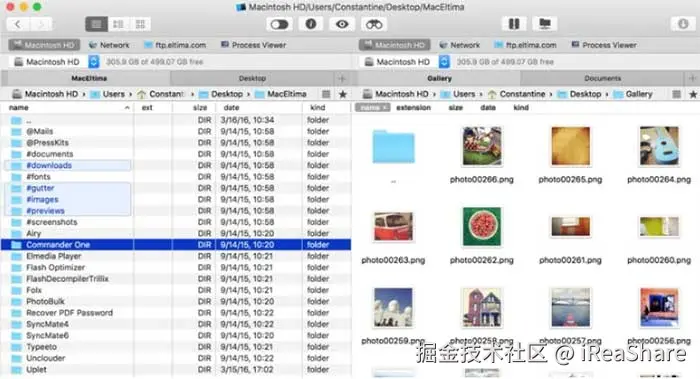This screenshot has height=379, width=700.
Task: Click Users in left pane breadcrumb
Action: pos(108,94)
